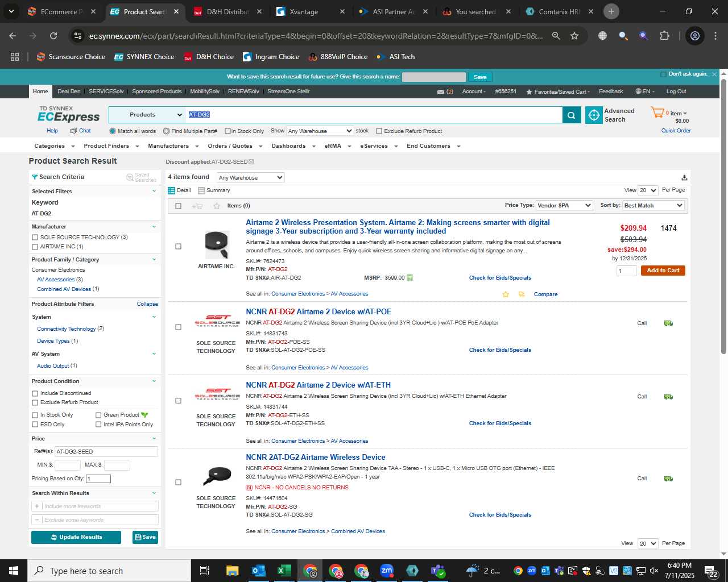Bookmark this page with the star icon
This screenshot has height=582, width=728.
[x=574, y=36]
